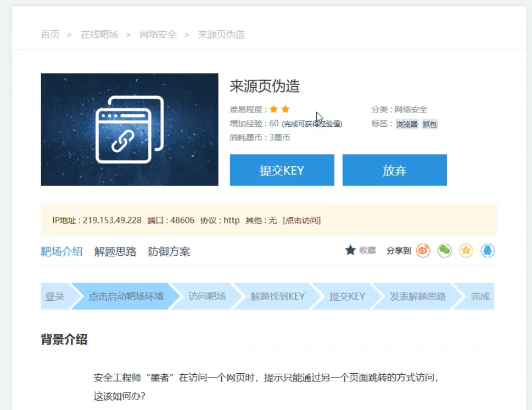This screenshot has width=532, height=410.
Task: Click the 抓包 tag
Action: [430, 124]
